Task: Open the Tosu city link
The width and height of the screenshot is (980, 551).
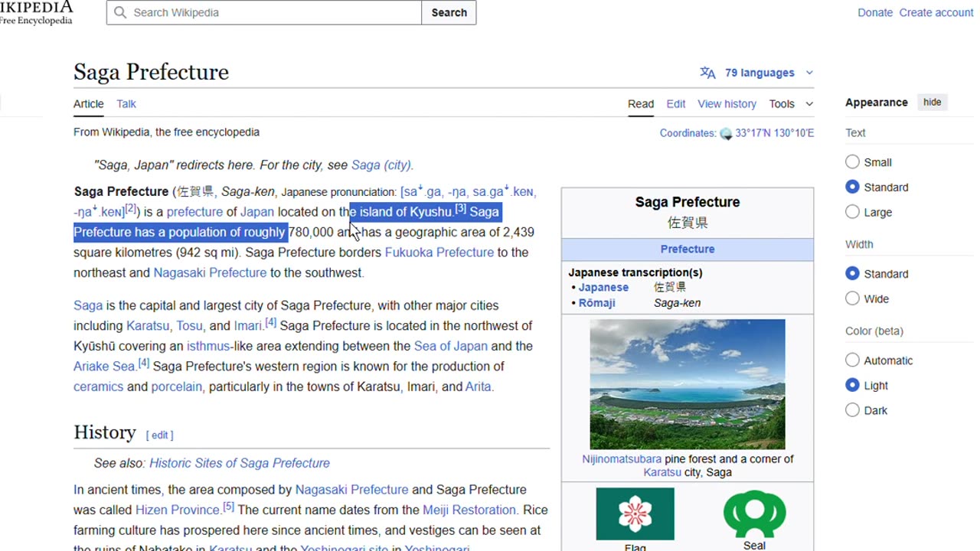Action: pos(189,325)
